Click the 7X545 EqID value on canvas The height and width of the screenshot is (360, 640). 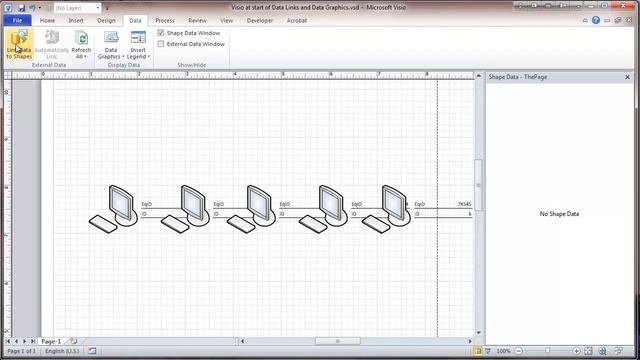[x=464, y=204]
